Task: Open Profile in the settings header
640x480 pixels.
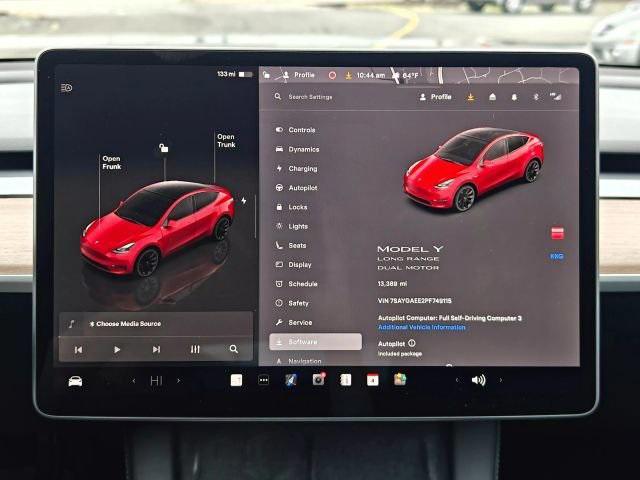Action: click(436, 97)
